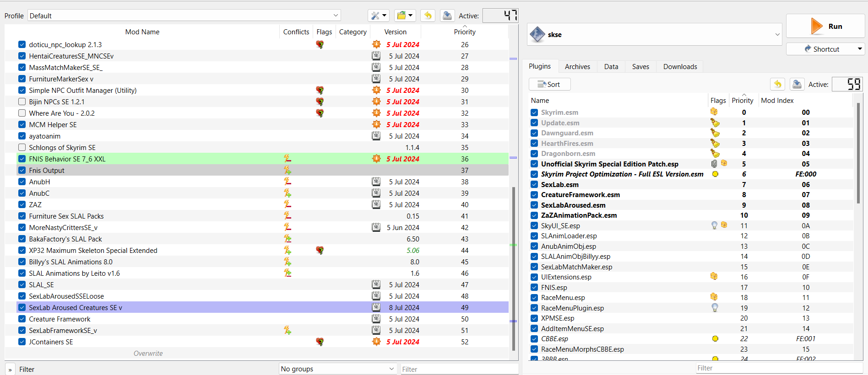Click the conflict icon of FNIS Behavior SE 7_6 XXL
This screenshot has width=868, height=375.
point(288,159)
